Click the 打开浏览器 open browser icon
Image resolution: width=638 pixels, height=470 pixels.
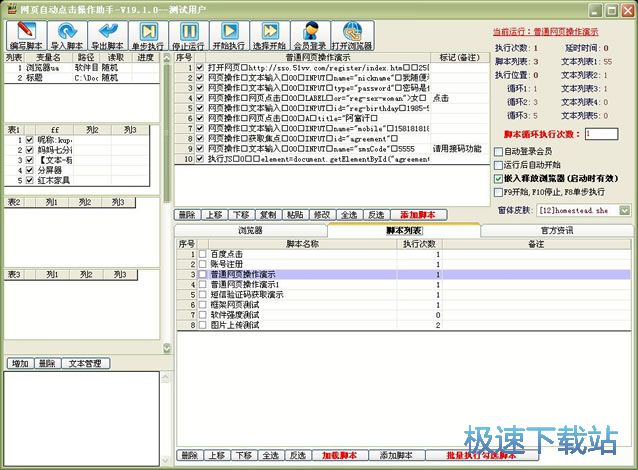(x=352, y=35)
